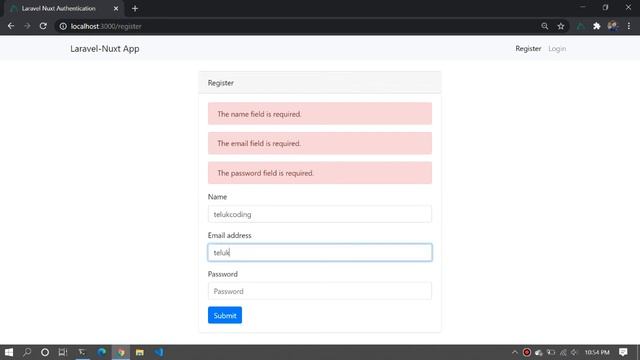Reload the register page
This screenshot has width=640, height=360.
point(43,26)
